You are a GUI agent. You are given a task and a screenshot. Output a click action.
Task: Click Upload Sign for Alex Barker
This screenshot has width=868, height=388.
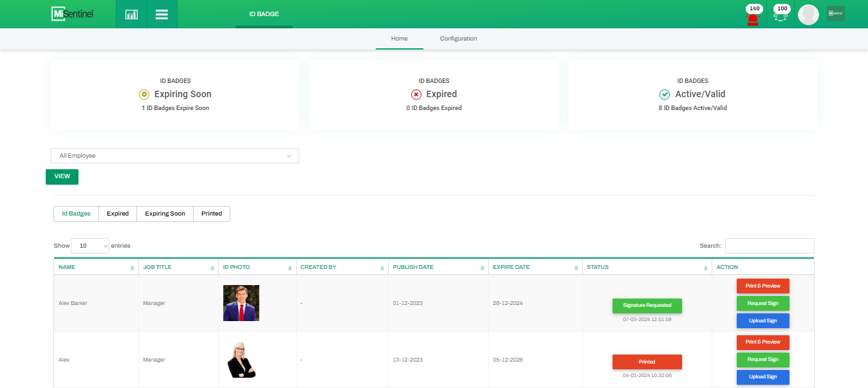click(762, 321)
